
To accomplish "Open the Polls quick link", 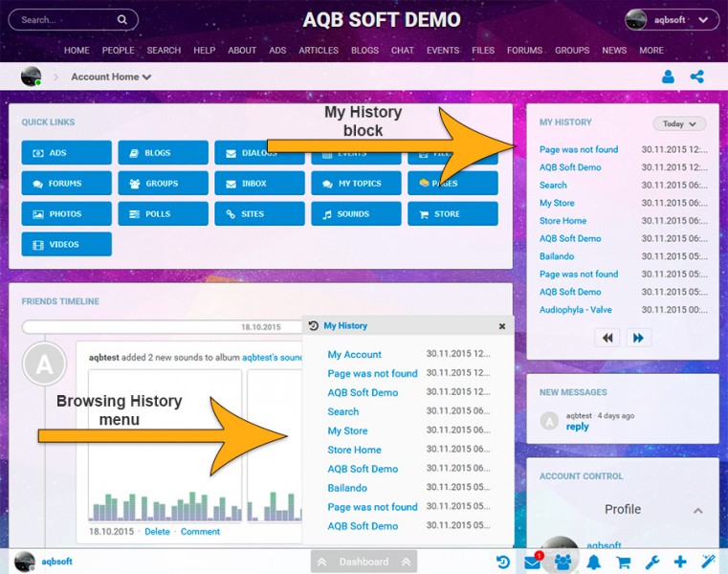I will pyautogui.click(x=163, y=214).
